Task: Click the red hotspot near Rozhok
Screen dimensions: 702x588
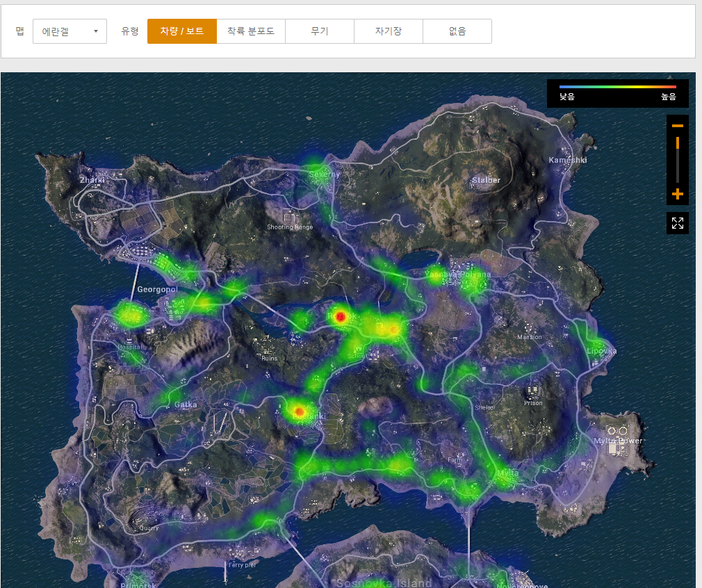Action: pyautogui.click(x=341, y=317)
